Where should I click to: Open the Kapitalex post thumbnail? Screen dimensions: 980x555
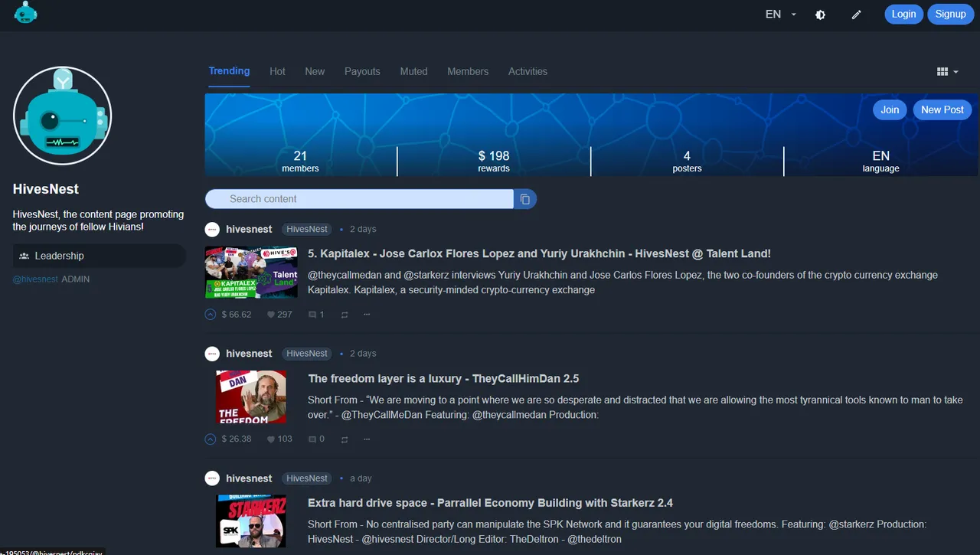click(251, 273)
